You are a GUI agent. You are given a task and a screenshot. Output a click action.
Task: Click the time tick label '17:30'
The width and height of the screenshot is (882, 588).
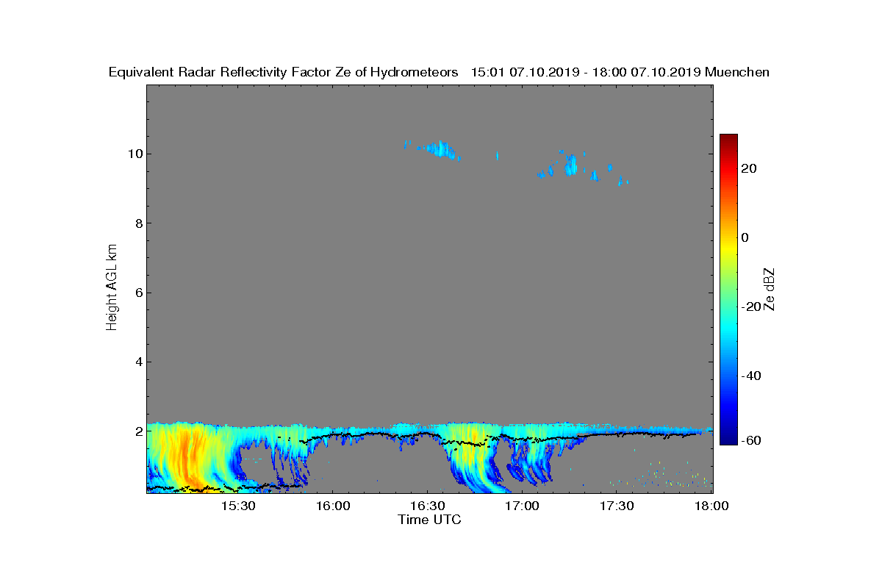coord(617,506)
